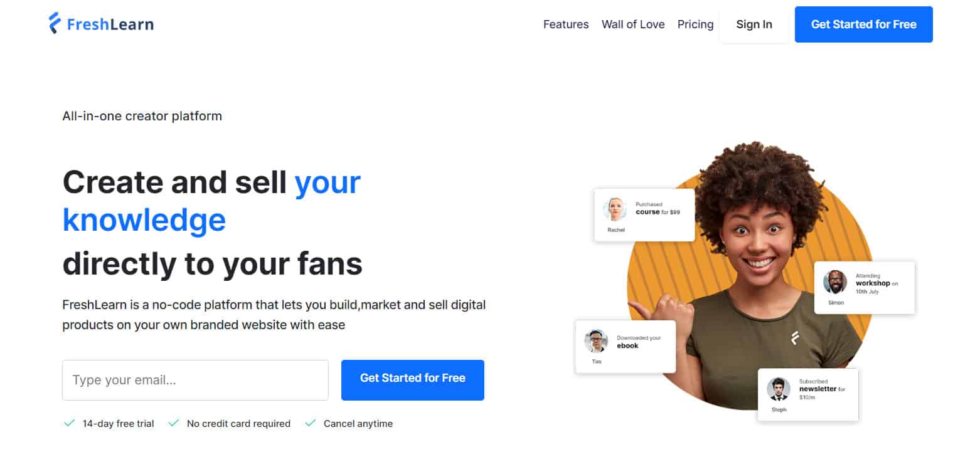Click the header Get Started for Free button
Viewport: 980px width, 452px height.
click(864, 24)
